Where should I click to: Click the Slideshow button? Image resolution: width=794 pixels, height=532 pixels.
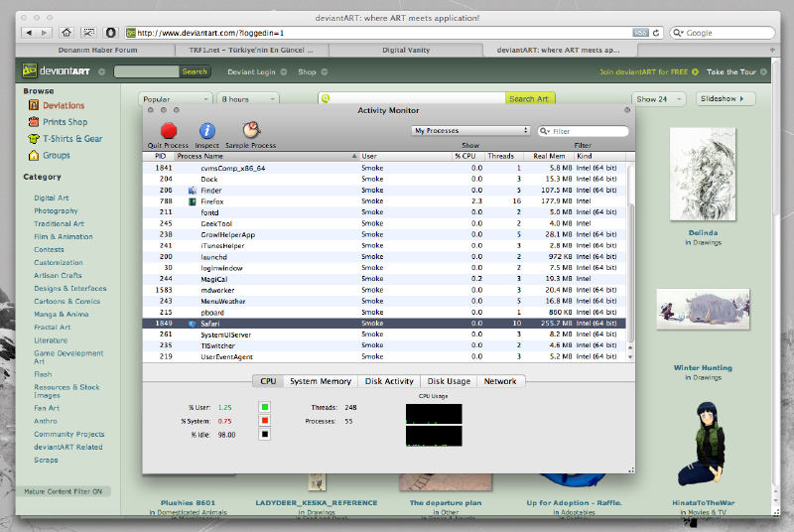726,98
